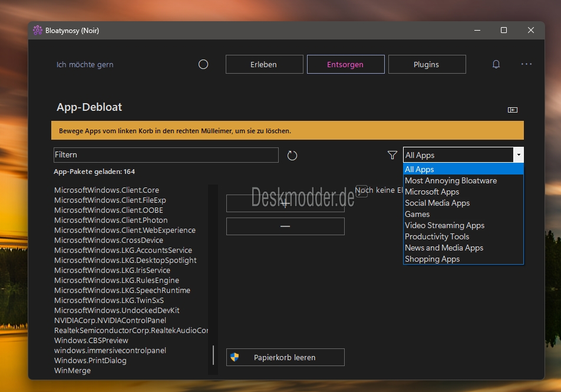Select MicrosoftWindows.UndockedDevKit entry
Screen dimensions: 561x392
tap(117, 311)
